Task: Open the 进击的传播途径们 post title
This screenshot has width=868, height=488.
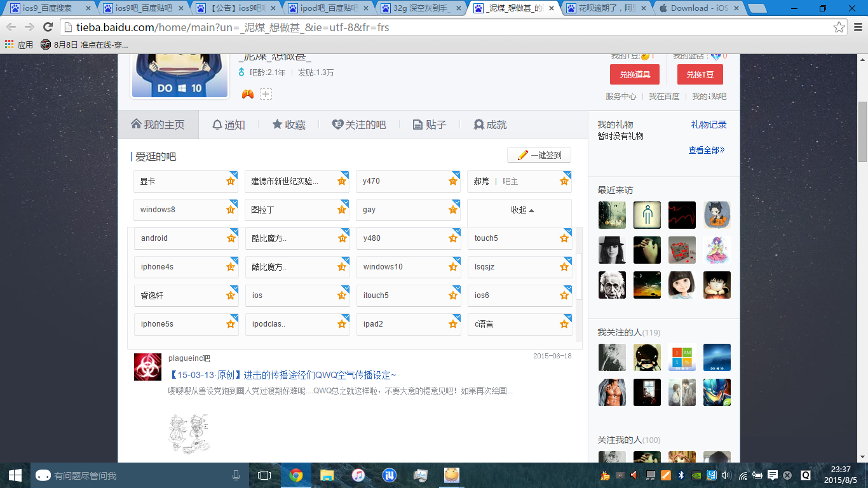Action: point(282,376)
